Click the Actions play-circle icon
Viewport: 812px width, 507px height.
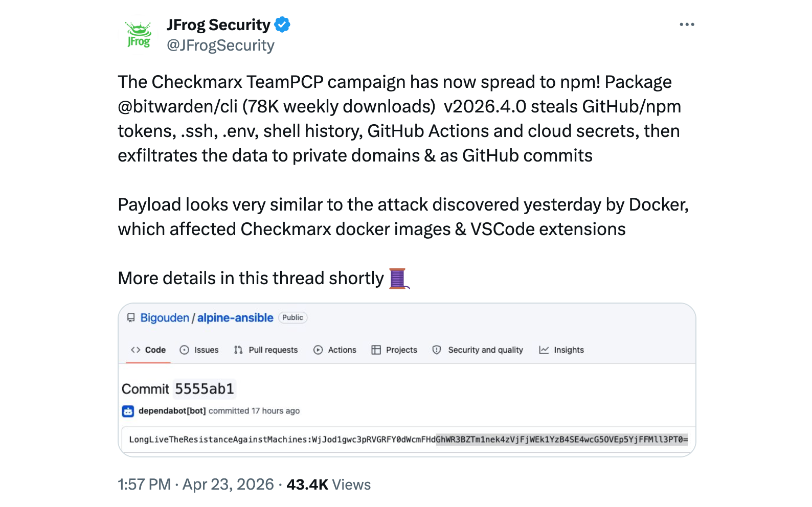(x=319, y=350)
